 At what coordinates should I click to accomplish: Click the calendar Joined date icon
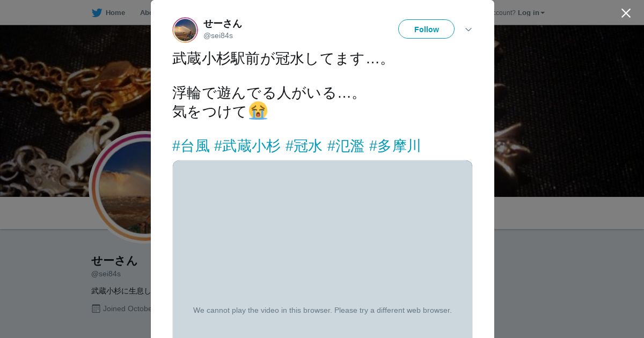(x=96, y=308)
